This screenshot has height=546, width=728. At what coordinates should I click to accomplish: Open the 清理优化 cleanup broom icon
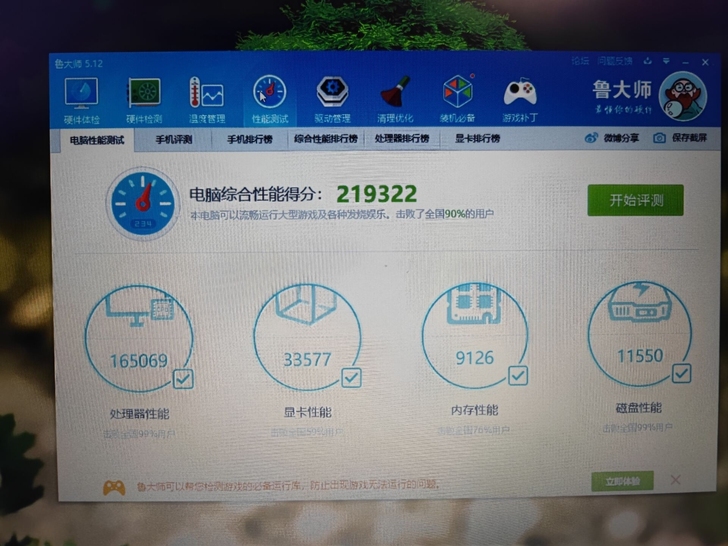[395, 99]
